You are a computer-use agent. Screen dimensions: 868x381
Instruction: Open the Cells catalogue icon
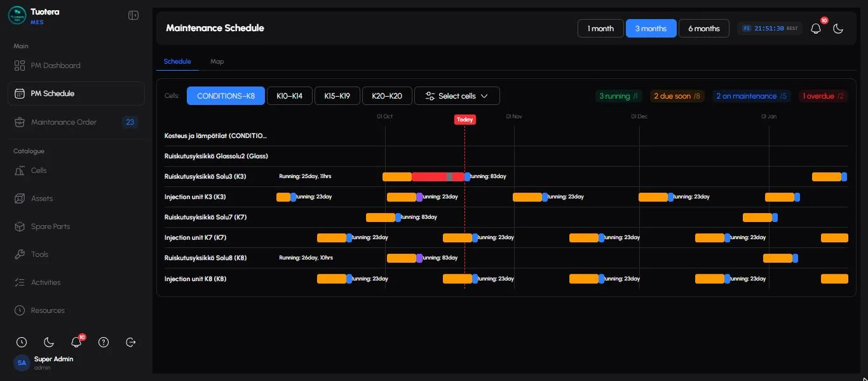coord(20,170)
